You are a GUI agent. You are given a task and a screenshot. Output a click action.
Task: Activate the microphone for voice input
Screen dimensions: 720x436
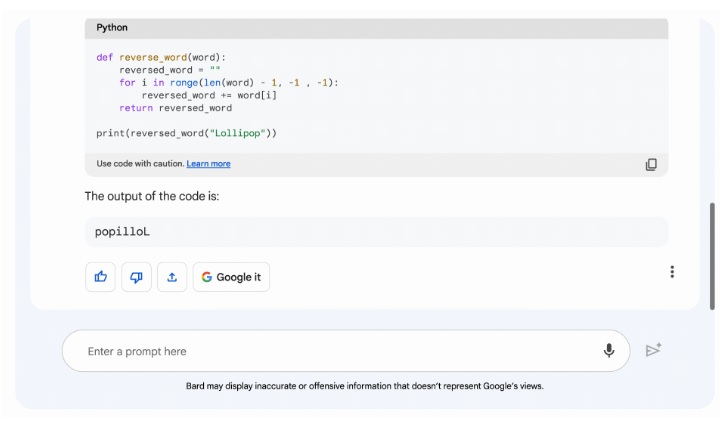[x=608, y=351]
